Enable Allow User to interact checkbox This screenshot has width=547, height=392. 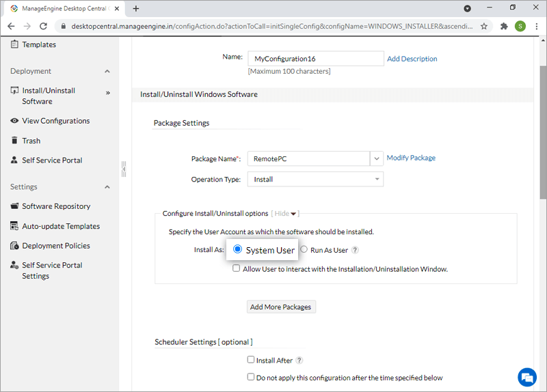coord(237,269)
